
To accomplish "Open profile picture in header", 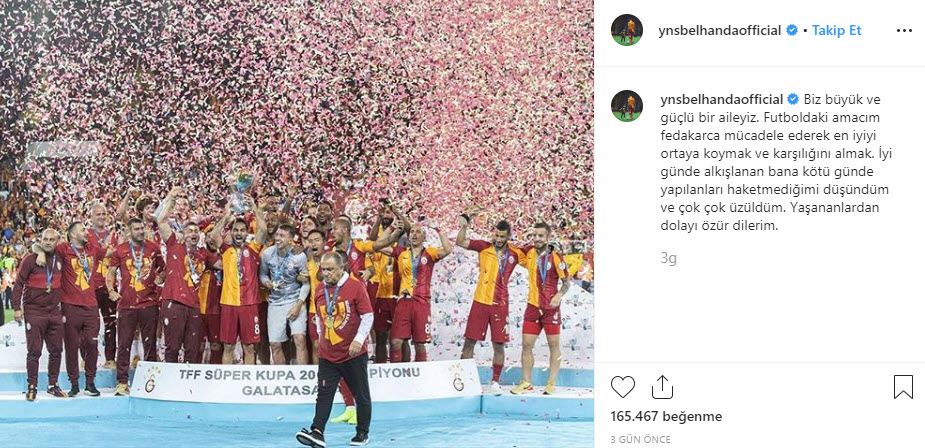I will pos(626,30).
